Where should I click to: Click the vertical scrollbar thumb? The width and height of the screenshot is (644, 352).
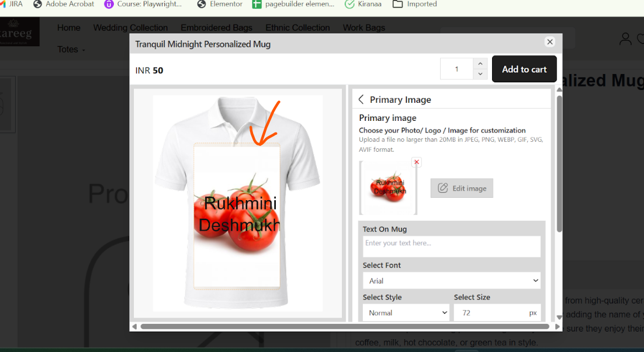(x=559, y=164)
